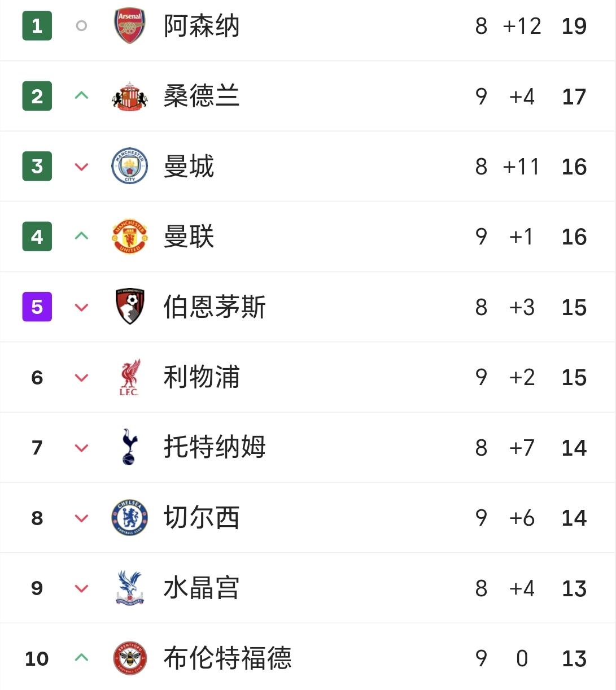Click the green up arrow beside 桑德兰
Screen dimensions: 616x690
[82, 95]
